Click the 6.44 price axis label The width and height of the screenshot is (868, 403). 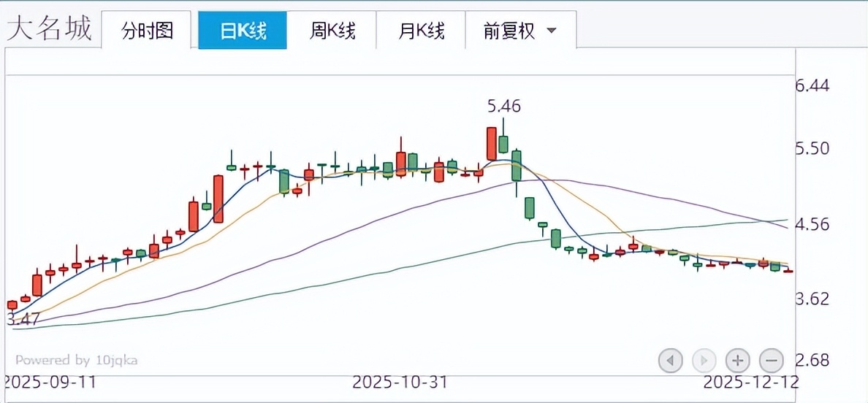812,86
